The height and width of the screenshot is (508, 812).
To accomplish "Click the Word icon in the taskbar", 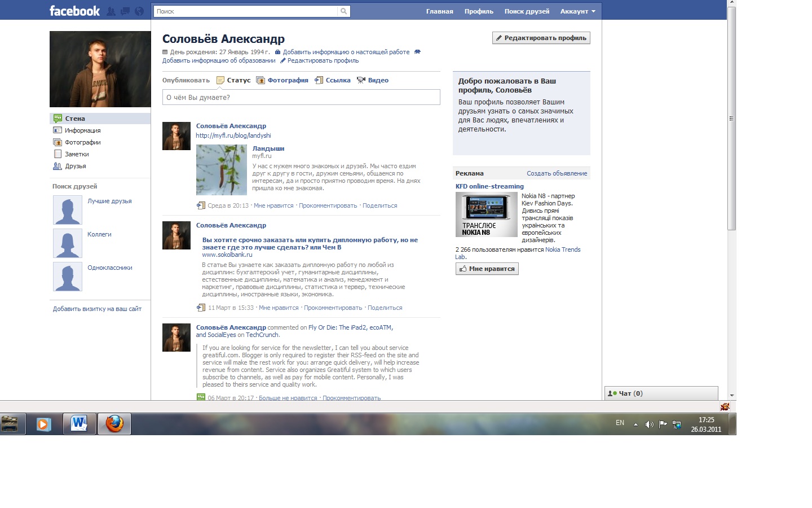I will click(x=80, y=423).
